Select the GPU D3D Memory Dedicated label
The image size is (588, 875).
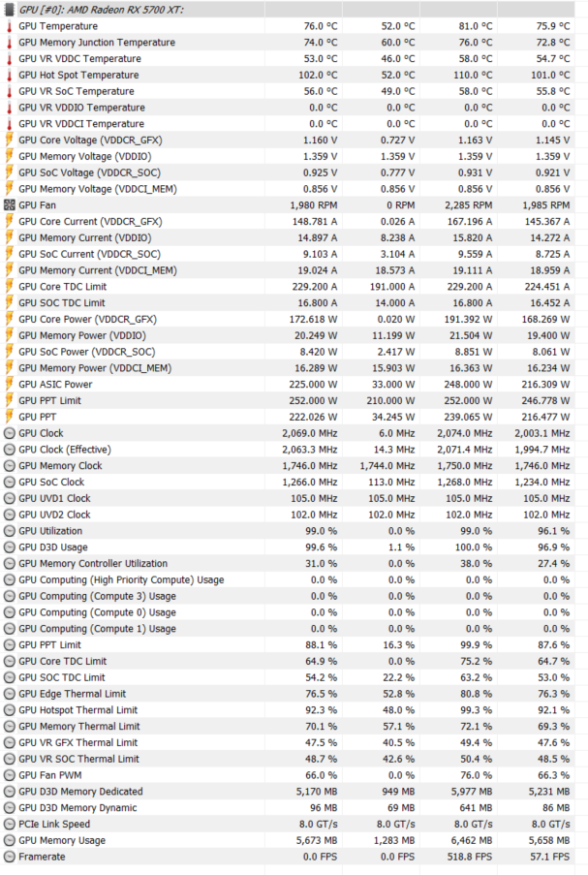point(80,792)
